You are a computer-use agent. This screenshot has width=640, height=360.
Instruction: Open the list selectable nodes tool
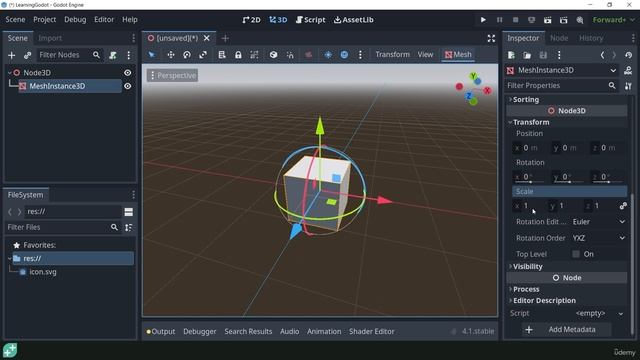pos(222,55)
